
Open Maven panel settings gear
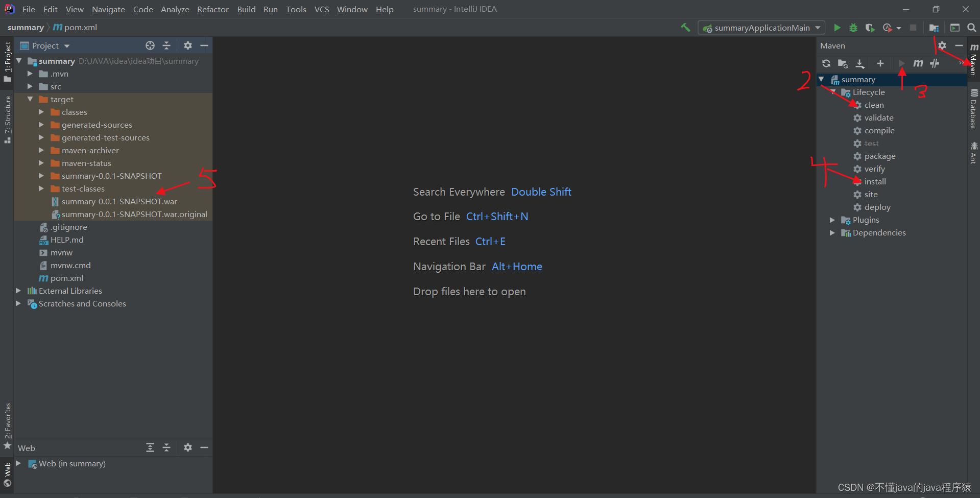click(x=942, y=45)
